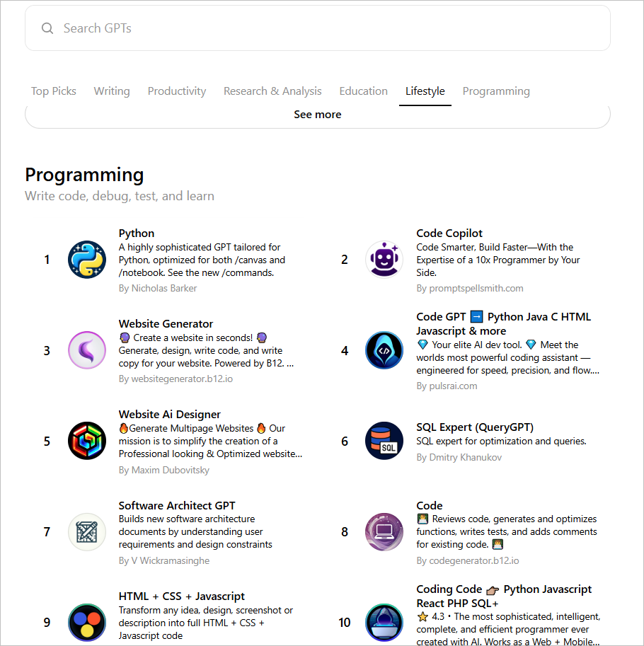
Task: Expand the list with See more
Action: point(317,115)
